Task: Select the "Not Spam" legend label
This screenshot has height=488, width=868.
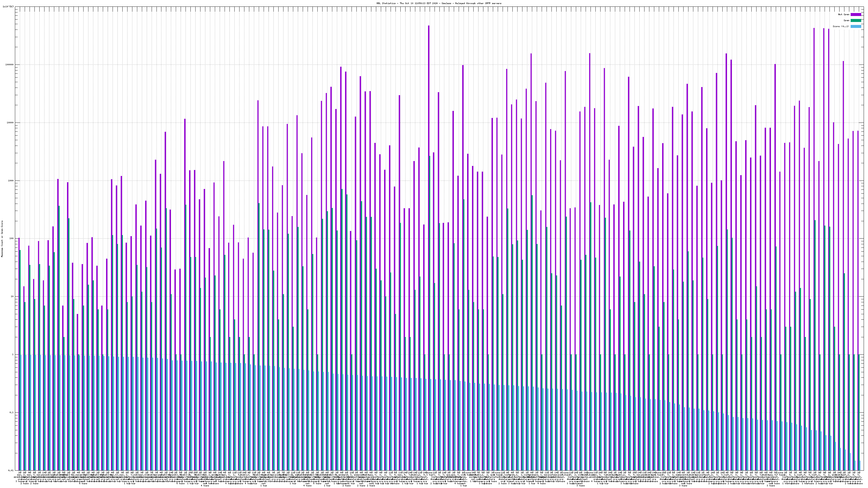Action: pyautogui.click(x=844, y=14)
